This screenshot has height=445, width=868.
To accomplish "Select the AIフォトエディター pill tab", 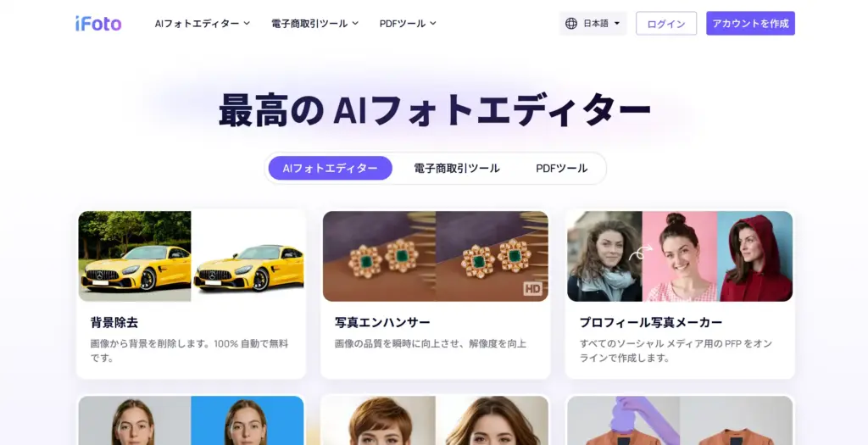I will tap(331, 169).
